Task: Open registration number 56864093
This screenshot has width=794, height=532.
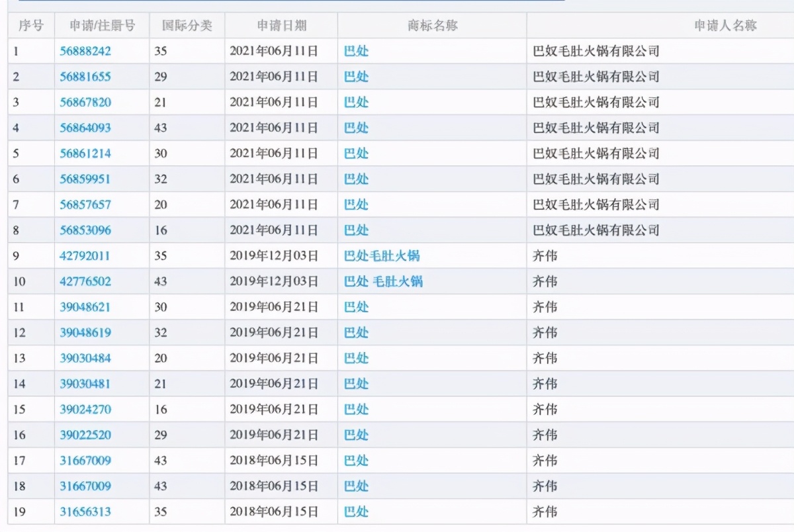Action: [85, 128]
